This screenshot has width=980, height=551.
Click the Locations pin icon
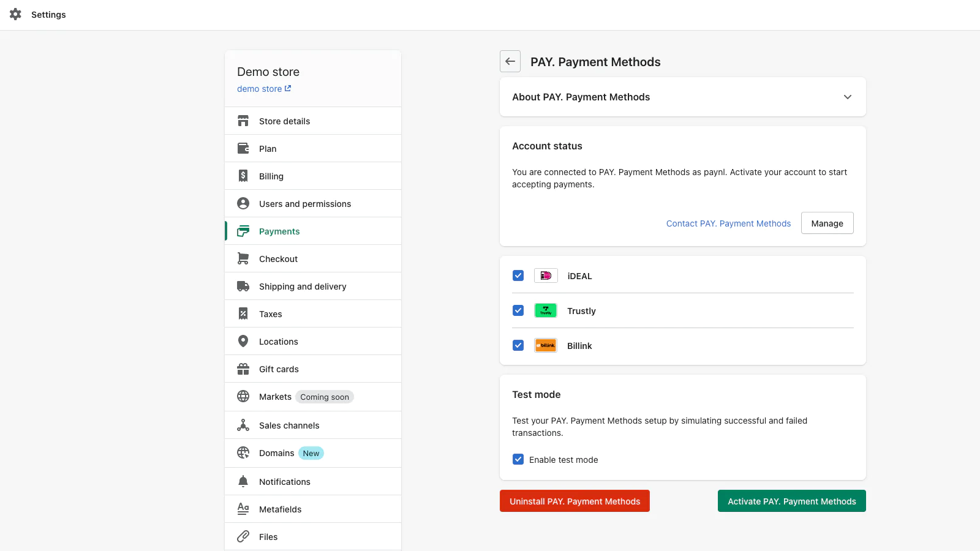coord(243,341)
